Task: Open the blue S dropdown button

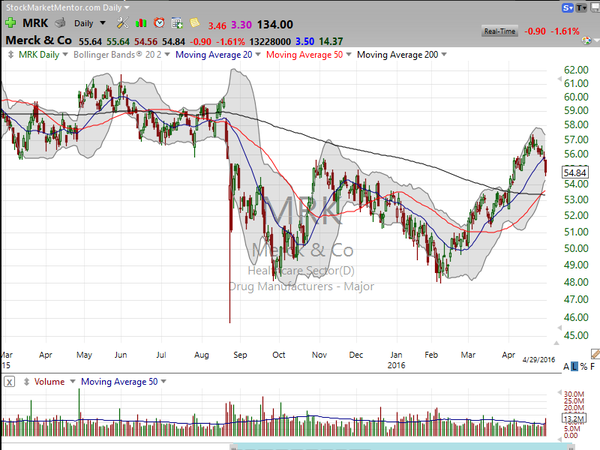Action: [x=567, y=8]
